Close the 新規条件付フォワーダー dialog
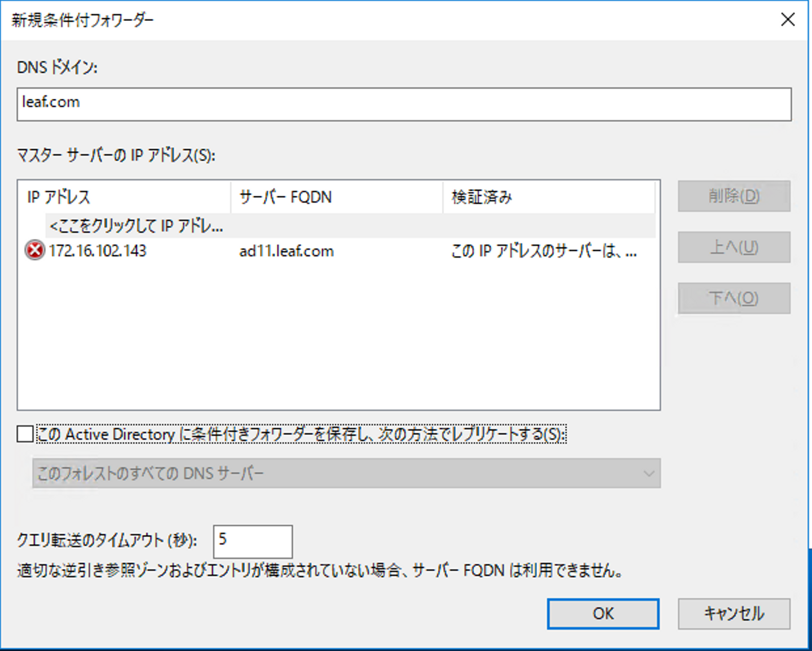This screenshot has width=812, height=651. [x=788, y=20]
